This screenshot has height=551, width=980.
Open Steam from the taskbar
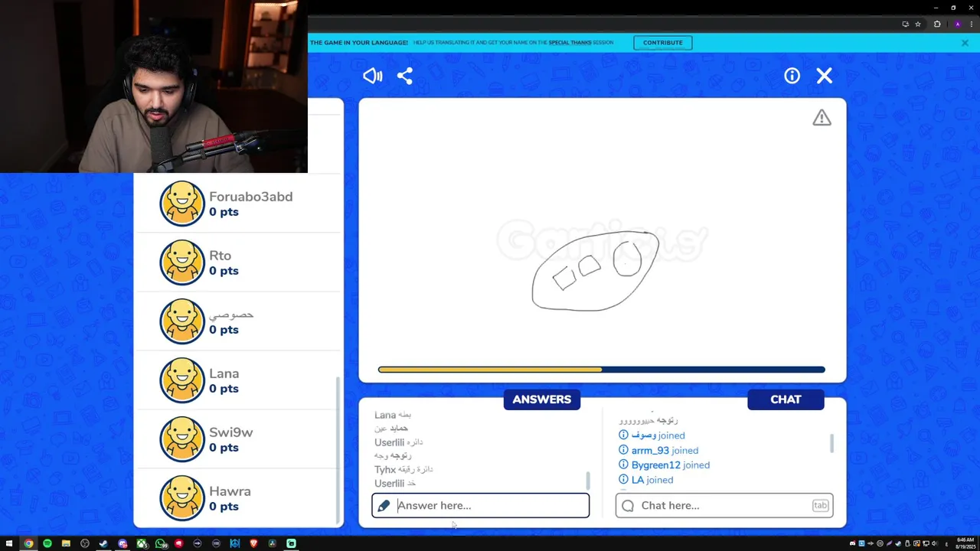[x=103, y=543]
